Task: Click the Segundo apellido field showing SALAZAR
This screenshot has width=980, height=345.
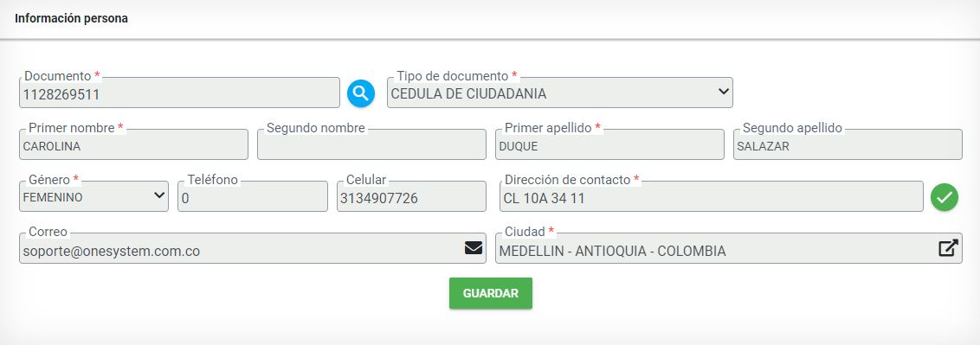Action: (848, 144)
